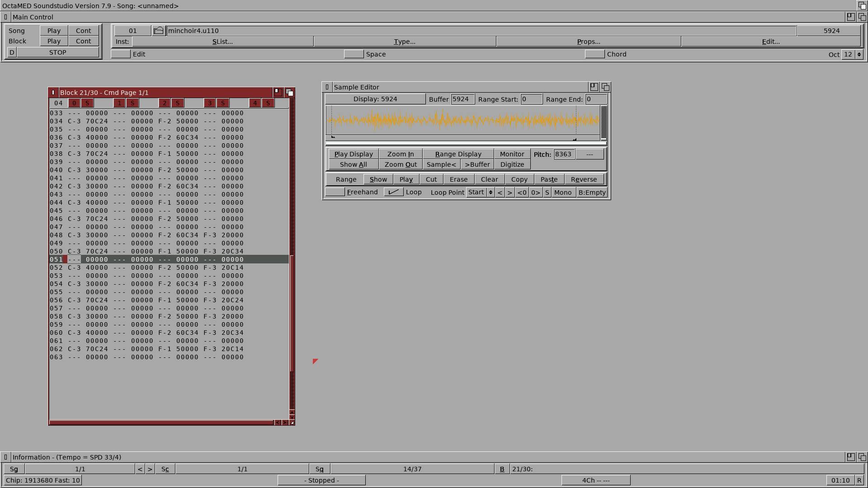Click the Pitch value input field
The image size is (868, 488).
[x=564, y=154]
